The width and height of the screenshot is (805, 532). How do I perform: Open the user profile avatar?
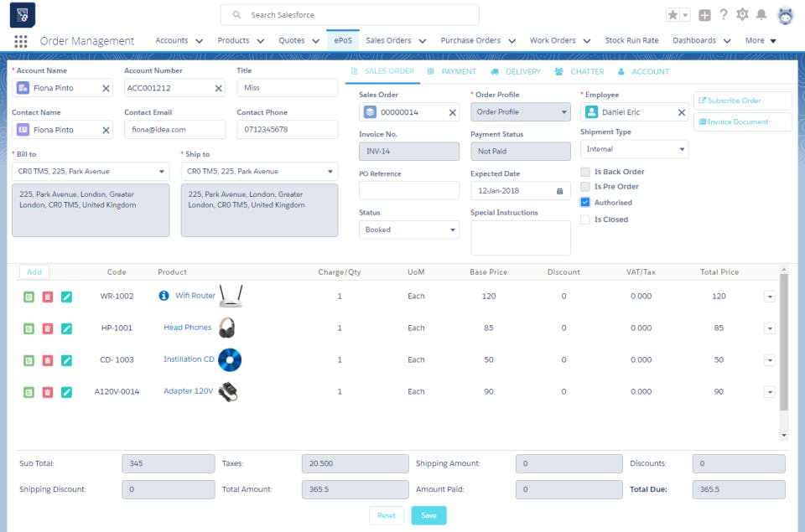coord(786,15)
